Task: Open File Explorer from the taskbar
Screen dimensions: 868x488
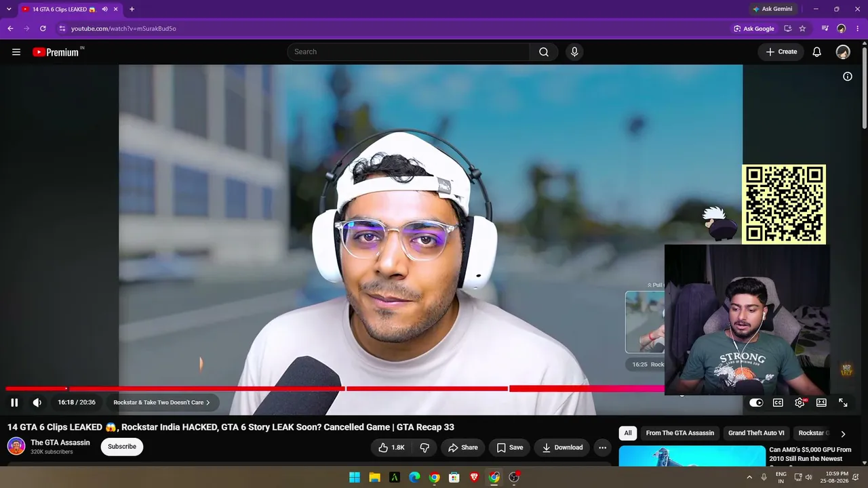Action: click(x=374, y=477)
